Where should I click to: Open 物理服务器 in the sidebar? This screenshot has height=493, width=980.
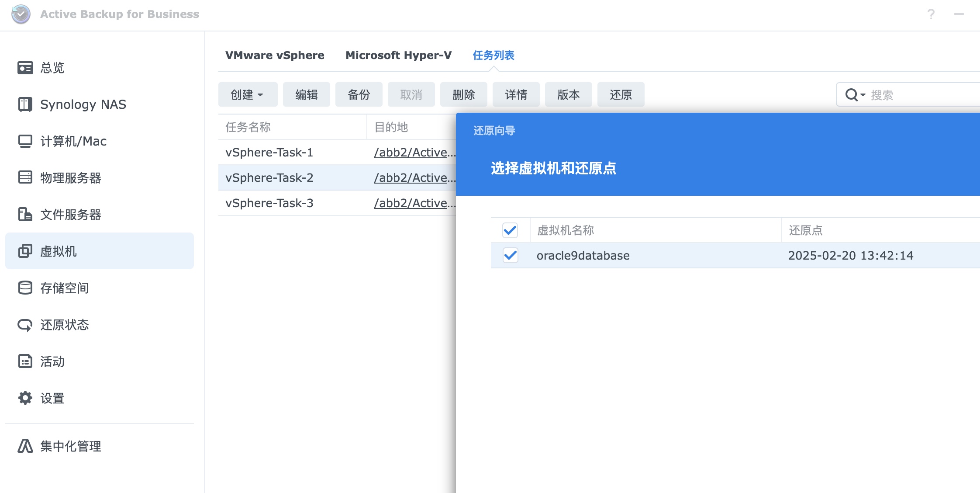pos(100,177)
